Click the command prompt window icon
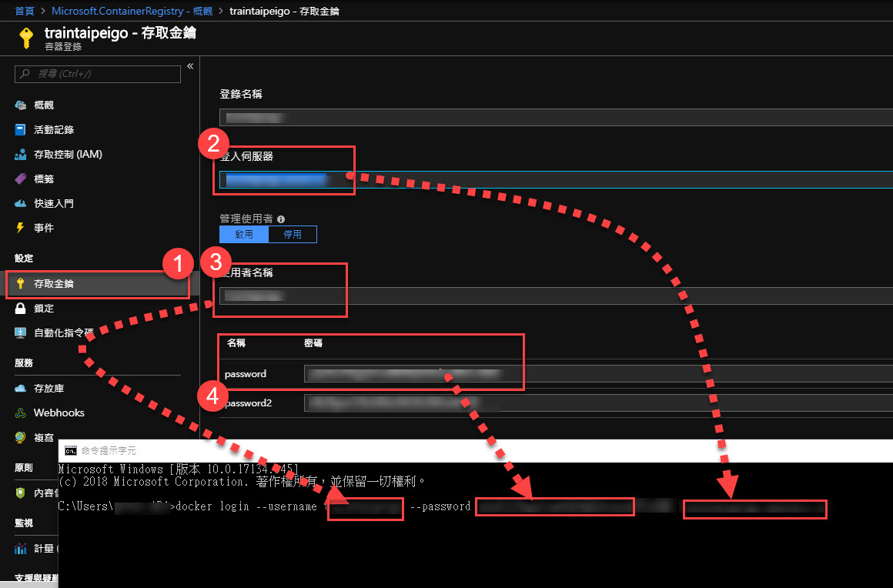Image resolution: width=893 pixels, height=588 pixels. (71, 451)
